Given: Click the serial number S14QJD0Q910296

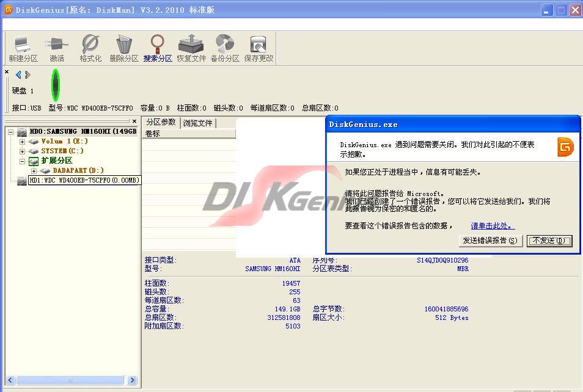Looking at the screenshot, I should (442, 260).
